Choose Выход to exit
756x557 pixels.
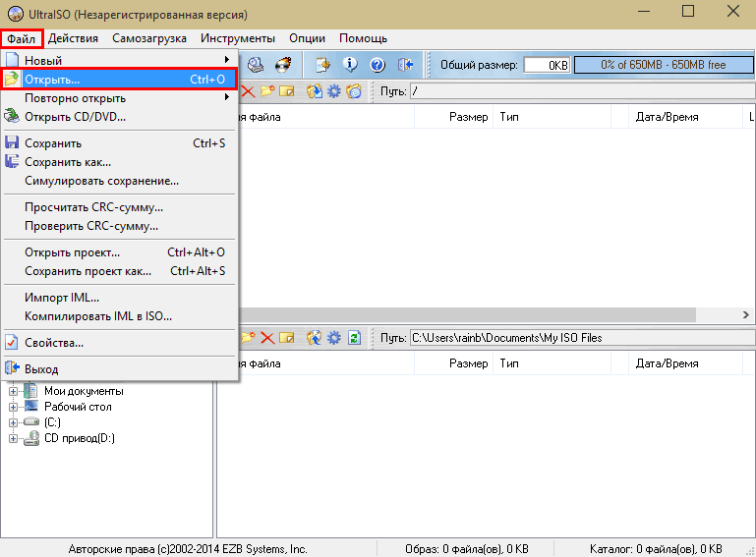click(x=119, y=369)
